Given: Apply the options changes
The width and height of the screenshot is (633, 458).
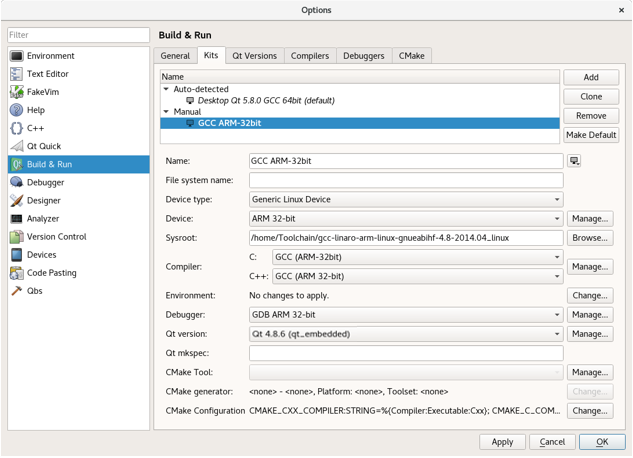Looking at the screenshot, I should point(502,442).
